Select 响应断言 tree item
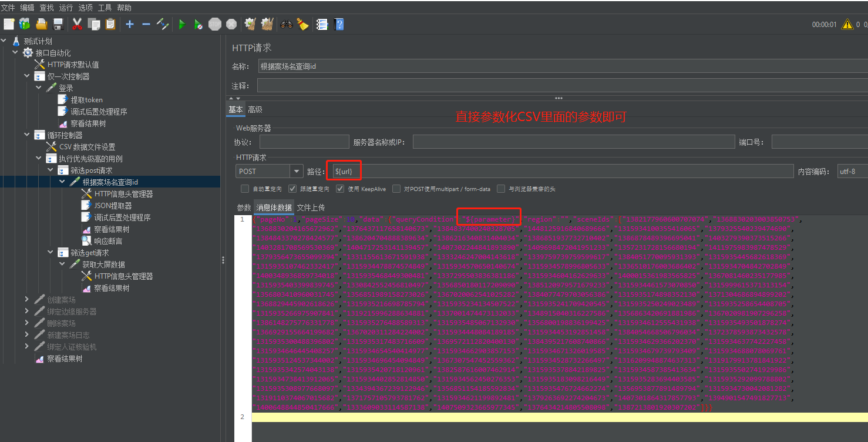This screenshot has width=868, height=442. 108,241
